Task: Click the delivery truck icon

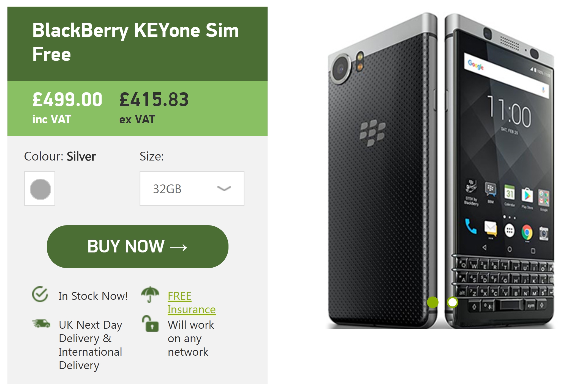Action: coord(41,323)
